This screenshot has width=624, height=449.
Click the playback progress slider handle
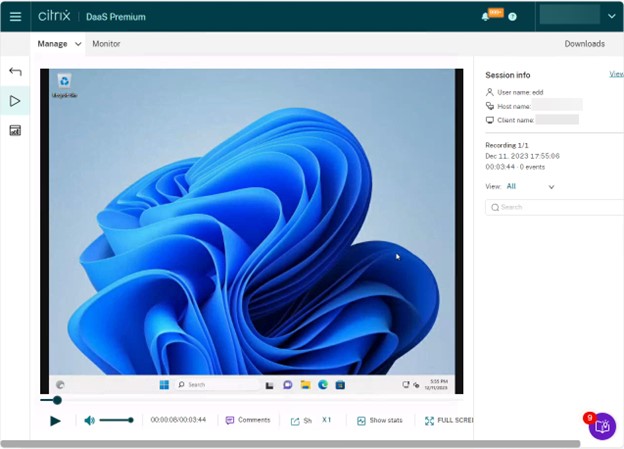[57, 400]
